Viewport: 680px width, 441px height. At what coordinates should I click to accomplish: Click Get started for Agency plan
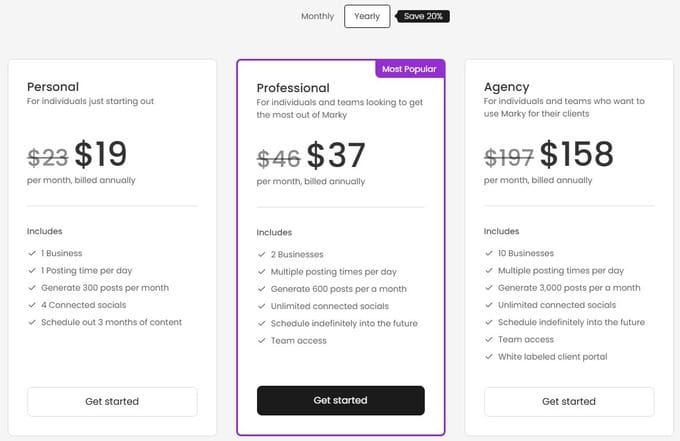coord(569,401)
